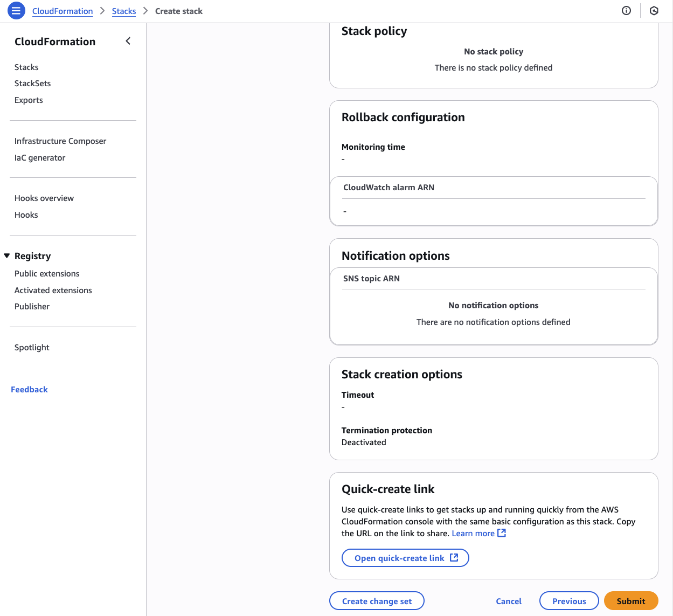This screenshot has height=616, width=673.
Task: Click the Rollback configuration heading
Action: point(403,117)
